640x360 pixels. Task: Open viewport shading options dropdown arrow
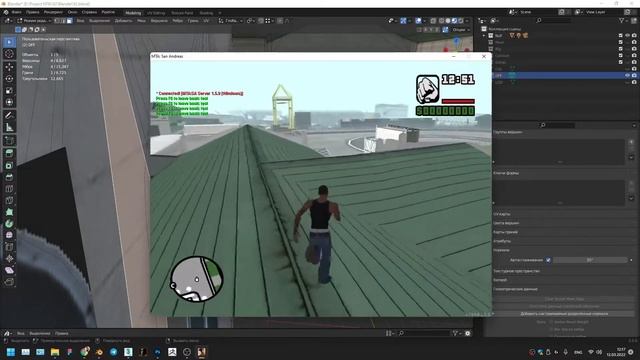(467, 20)
